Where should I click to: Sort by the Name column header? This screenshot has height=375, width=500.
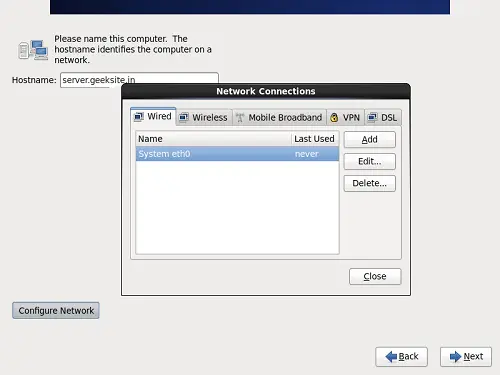click(x=213, y=139)
